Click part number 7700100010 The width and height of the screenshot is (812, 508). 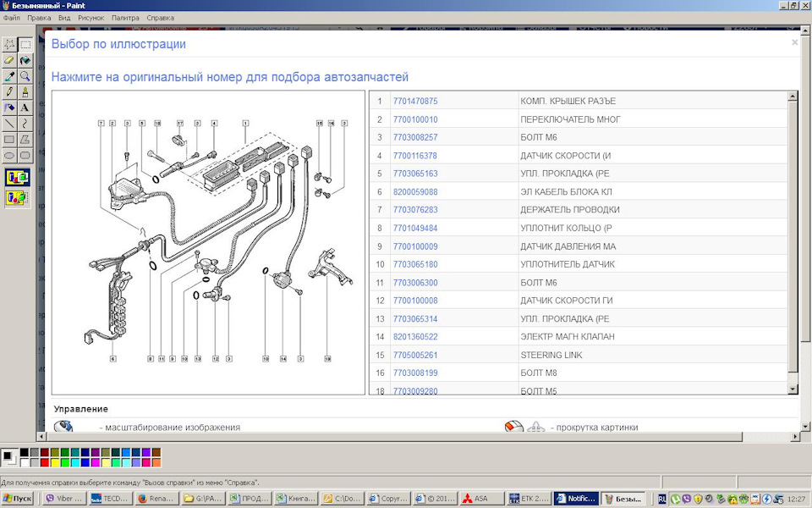(x=415, y=119)
